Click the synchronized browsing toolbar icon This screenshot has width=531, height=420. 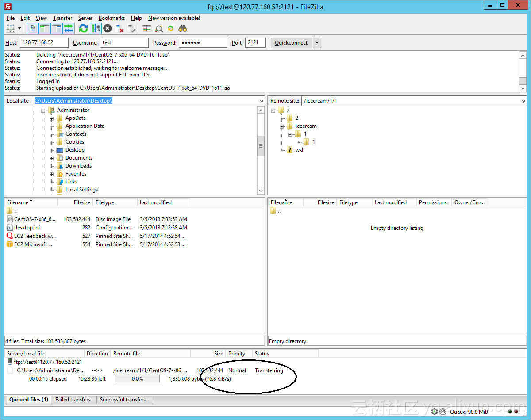(171, 29)
